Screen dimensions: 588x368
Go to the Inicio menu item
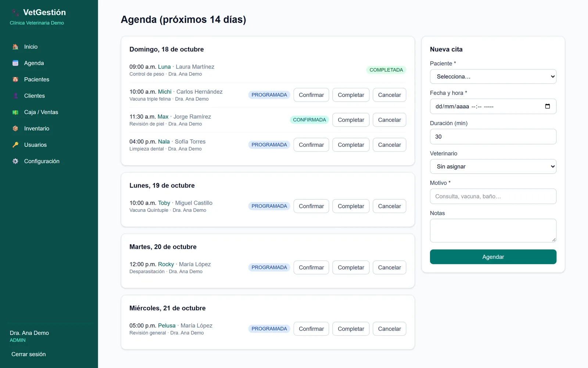(49, 47)
